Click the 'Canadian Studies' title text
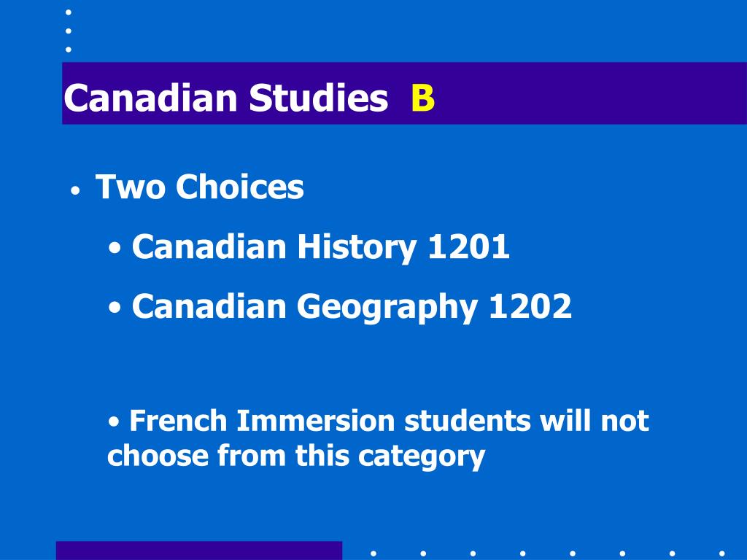747x560 pixels. [x=226, y=98]
